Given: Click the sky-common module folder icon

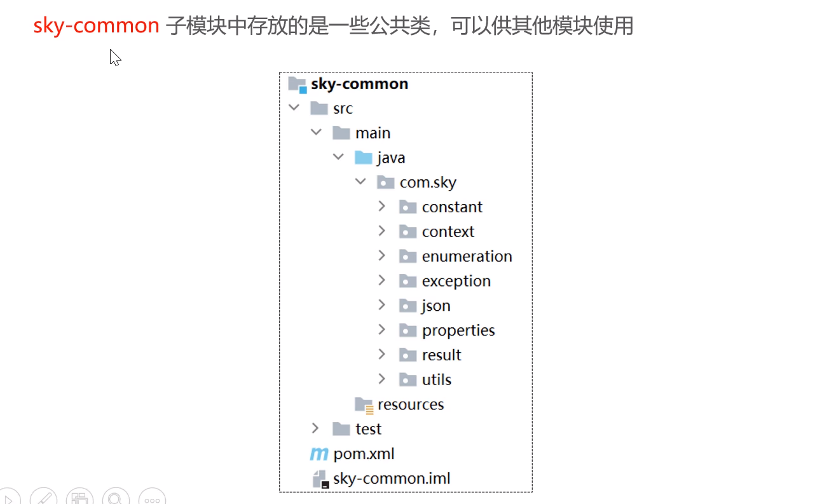Looking at the screenshot, I should click(298, 84).
